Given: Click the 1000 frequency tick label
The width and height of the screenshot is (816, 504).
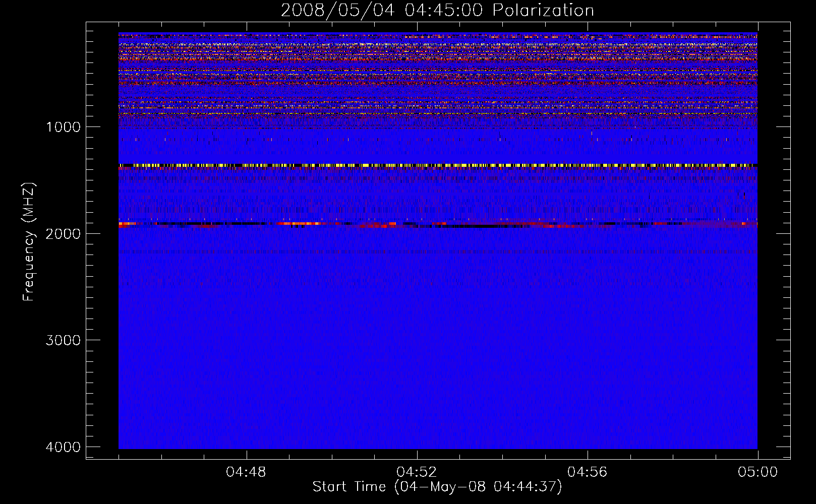Looking at the screenshot, I should click(x=63, y=127).
